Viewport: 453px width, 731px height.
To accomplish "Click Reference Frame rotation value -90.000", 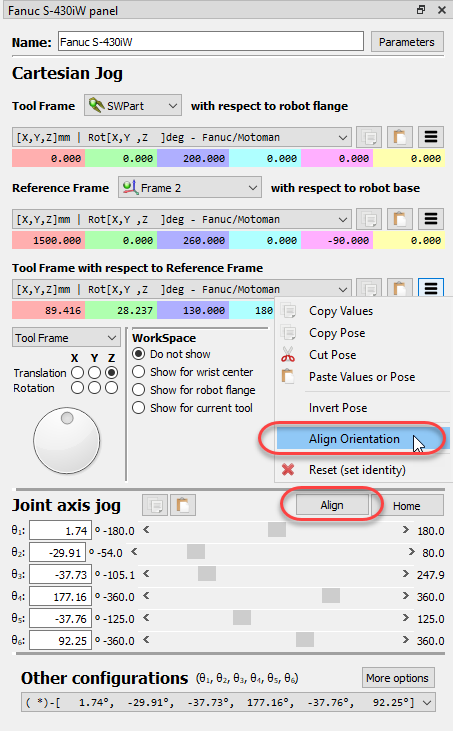I will tap(337, 240).
